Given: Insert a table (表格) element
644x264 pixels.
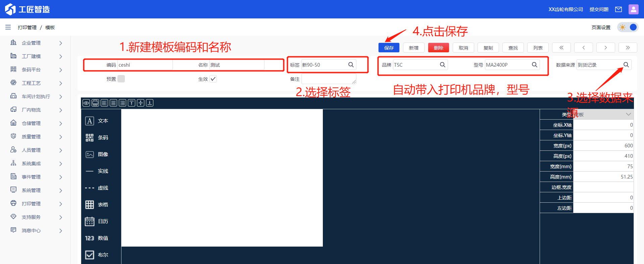Looking at the screenshot, I should pos(97,205).
